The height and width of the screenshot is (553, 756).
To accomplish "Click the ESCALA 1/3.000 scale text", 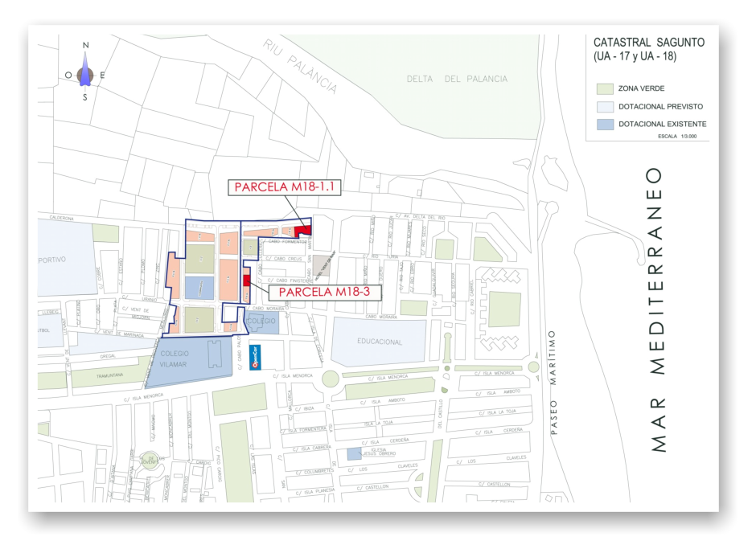I will pos(677,137).
